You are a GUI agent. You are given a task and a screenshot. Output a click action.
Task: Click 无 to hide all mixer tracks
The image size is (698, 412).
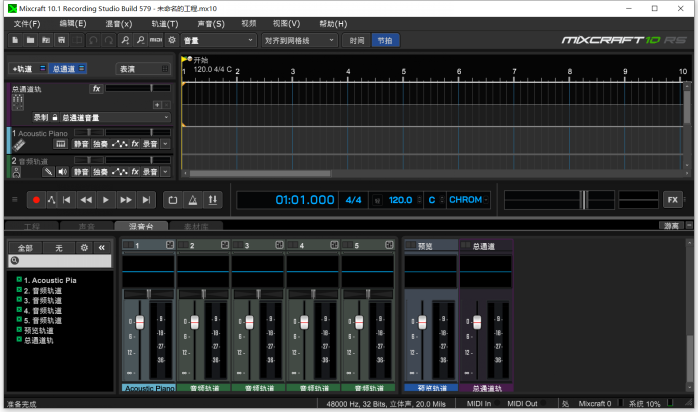(59, 247)
